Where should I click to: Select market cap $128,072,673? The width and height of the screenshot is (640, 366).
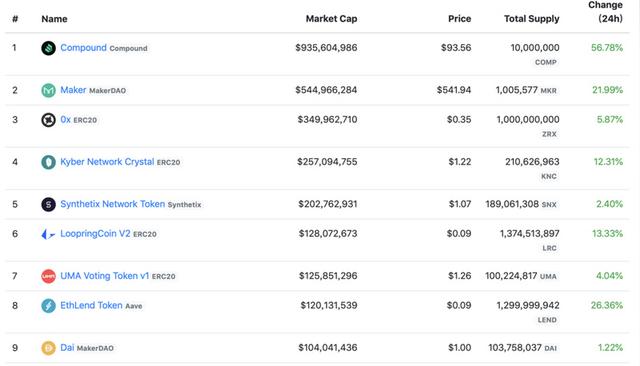click(328, 233)
